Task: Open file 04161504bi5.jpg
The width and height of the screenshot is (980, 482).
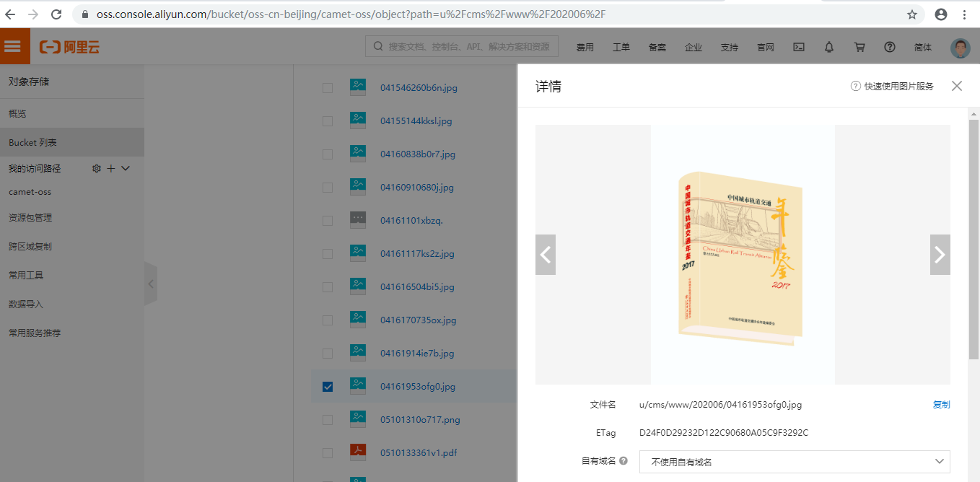Action: pyautogui.click(x=417, y=287)
